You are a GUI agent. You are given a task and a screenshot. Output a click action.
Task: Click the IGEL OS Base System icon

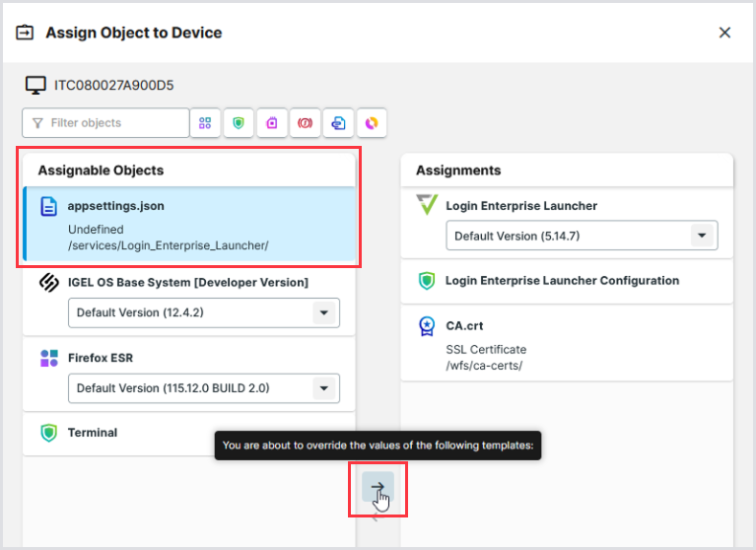point(48,283)
